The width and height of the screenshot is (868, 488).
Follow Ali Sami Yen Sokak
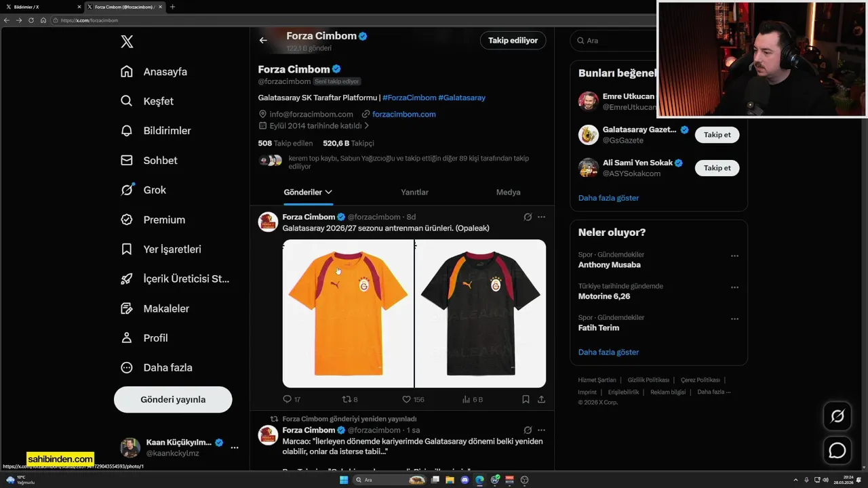[x=717, y=168]
